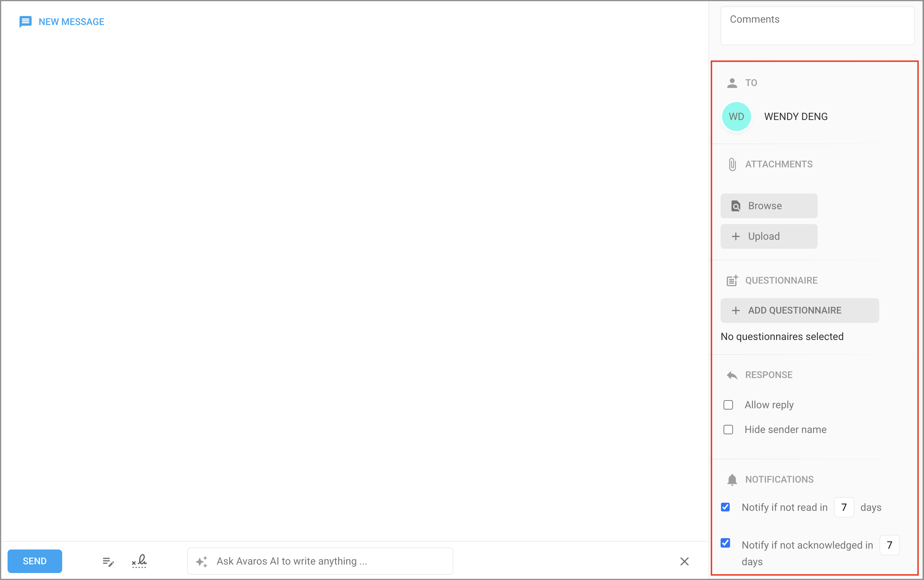
Task: Click the ADD QUESTIONNAIRE button
Action: click(x=800, y=310)
